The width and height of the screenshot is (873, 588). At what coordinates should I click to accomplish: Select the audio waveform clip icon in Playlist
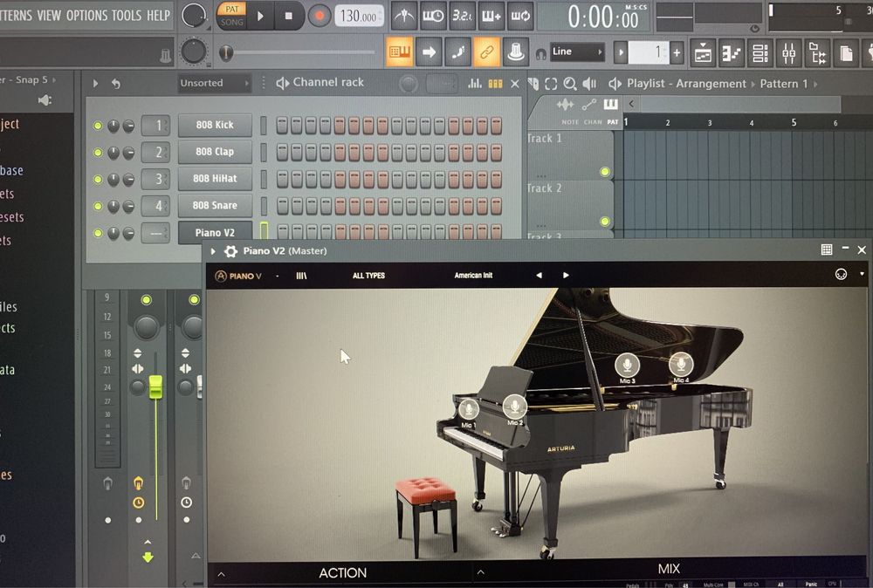(x=565, y=104)
